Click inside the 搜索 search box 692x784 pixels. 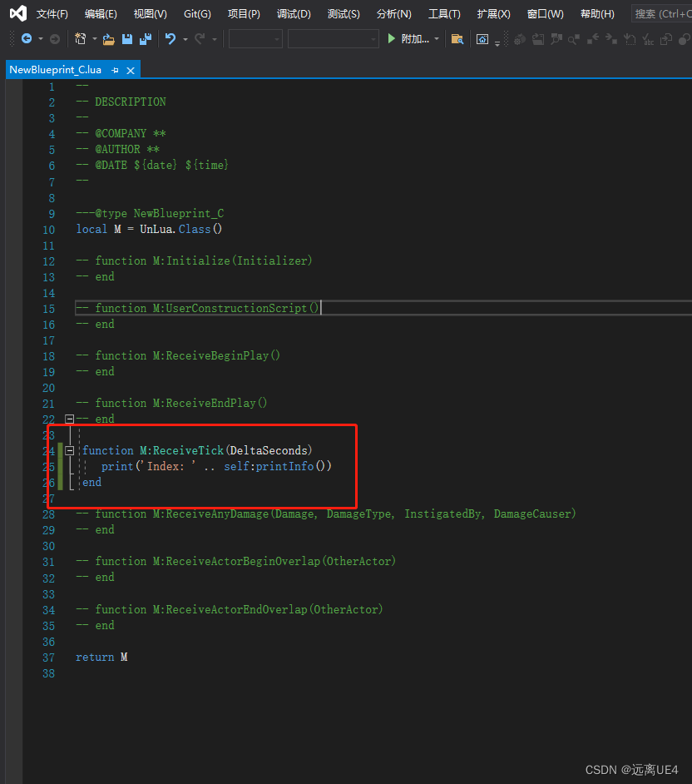tap(665, 13)
